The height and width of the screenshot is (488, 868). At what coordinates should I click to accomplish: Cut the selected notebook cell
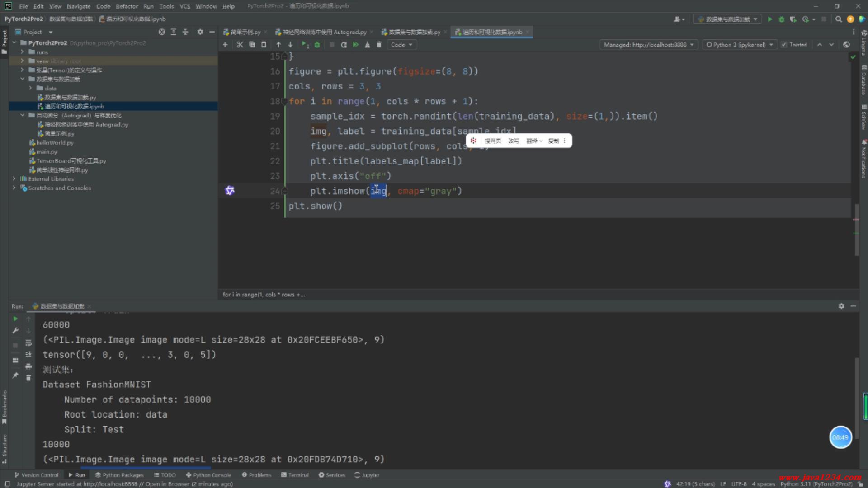coord(240,45)
